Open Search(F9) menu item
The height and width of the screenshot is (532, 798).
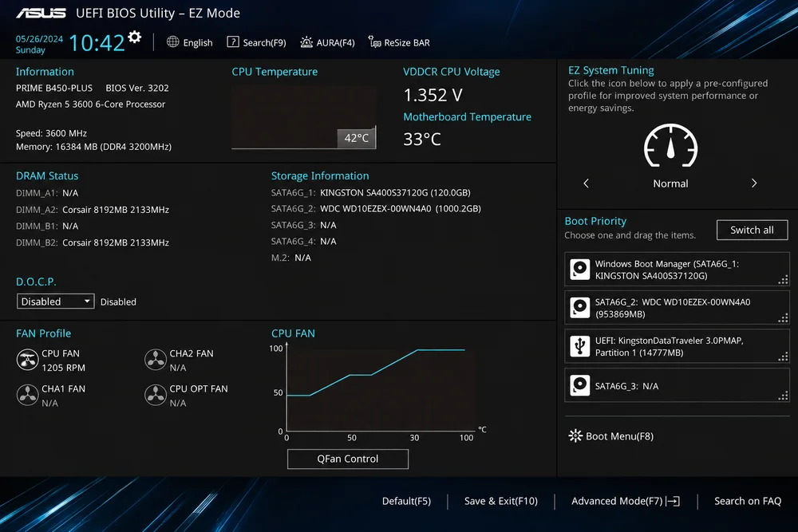[256, 42]
